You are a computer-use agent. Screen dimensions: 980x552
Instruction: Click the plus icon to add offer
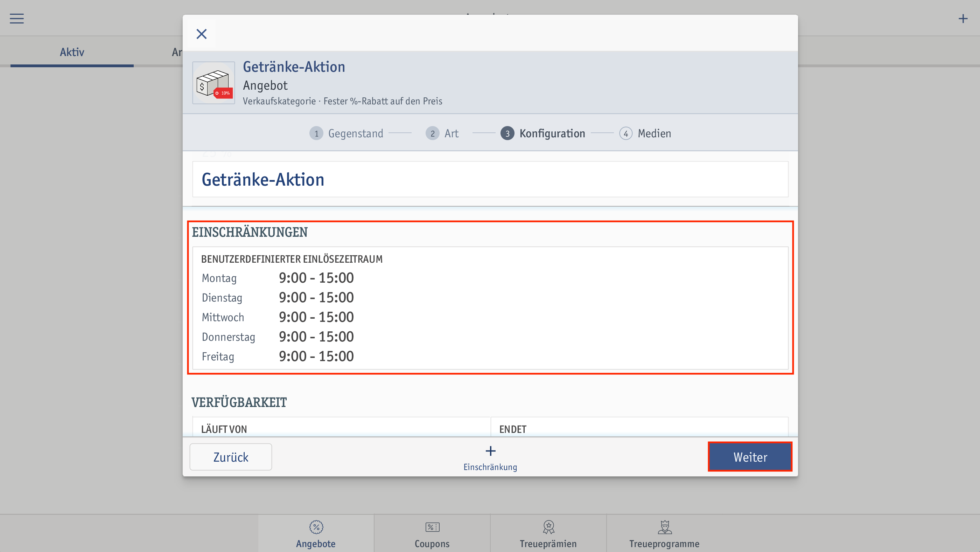tap(963, 18)
